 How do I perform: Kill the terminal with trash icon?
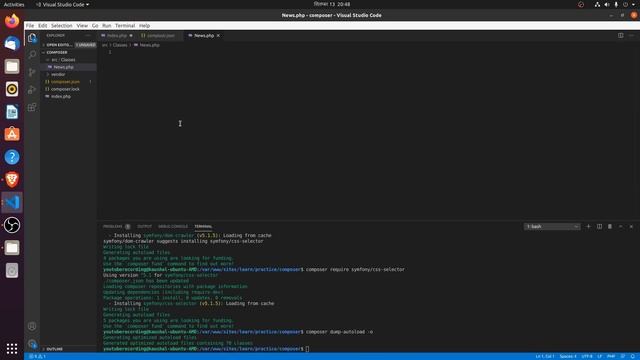[x=610, y=226]
